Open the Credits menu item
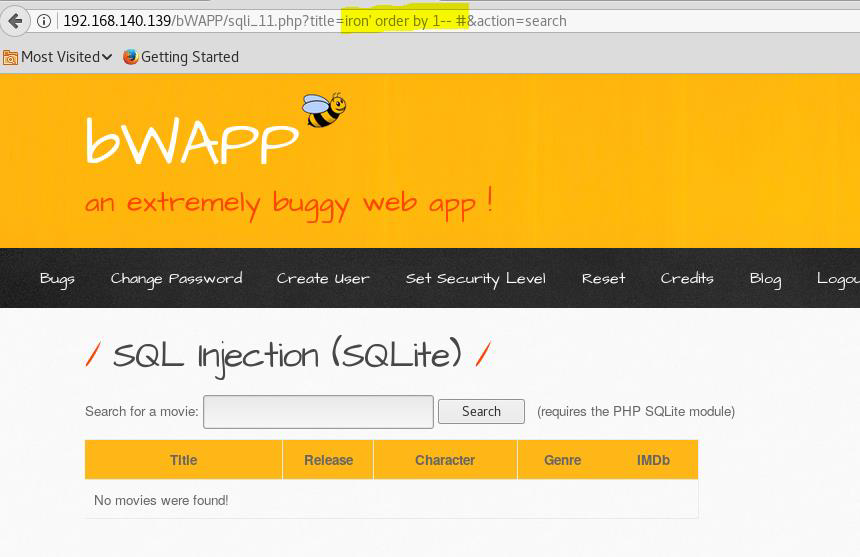 687,278
